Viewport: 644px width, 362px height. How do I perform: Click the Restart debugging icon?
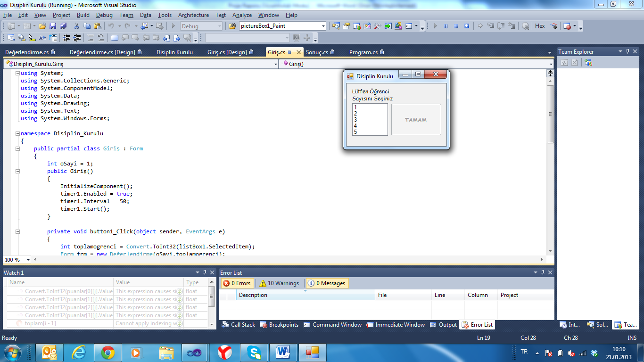pos(467,26)
